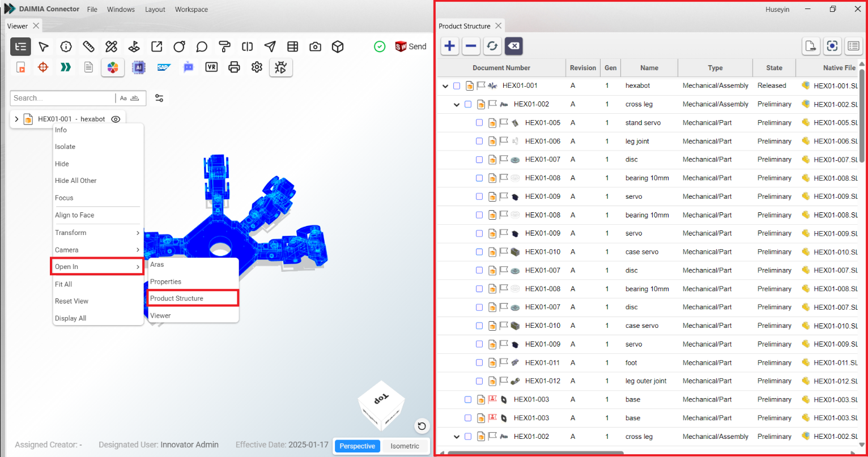Switch to Isometric view
This screenshot has width=868, height=457.
click(405, 446)
